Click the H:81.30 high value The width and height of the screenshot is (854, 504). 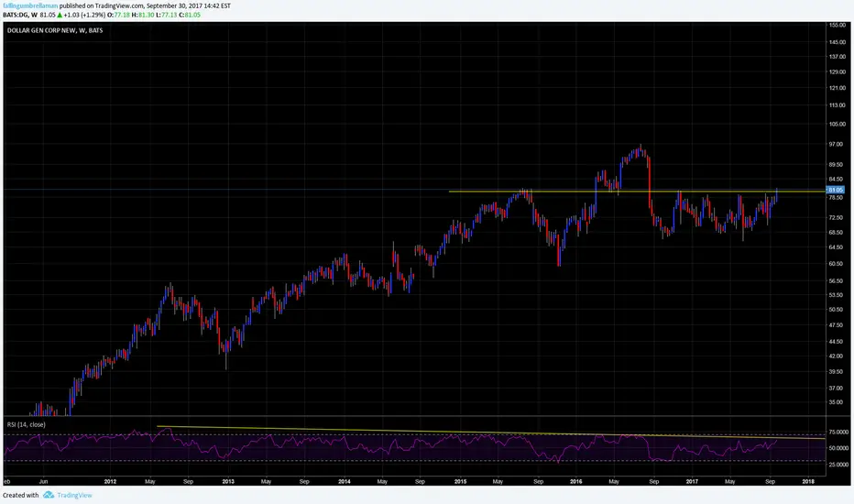(x=143, y=15)
